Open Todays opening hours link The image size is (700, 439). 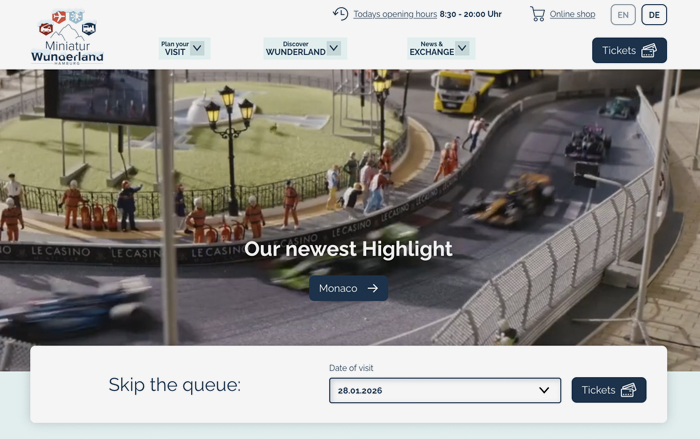click(395, 15)
